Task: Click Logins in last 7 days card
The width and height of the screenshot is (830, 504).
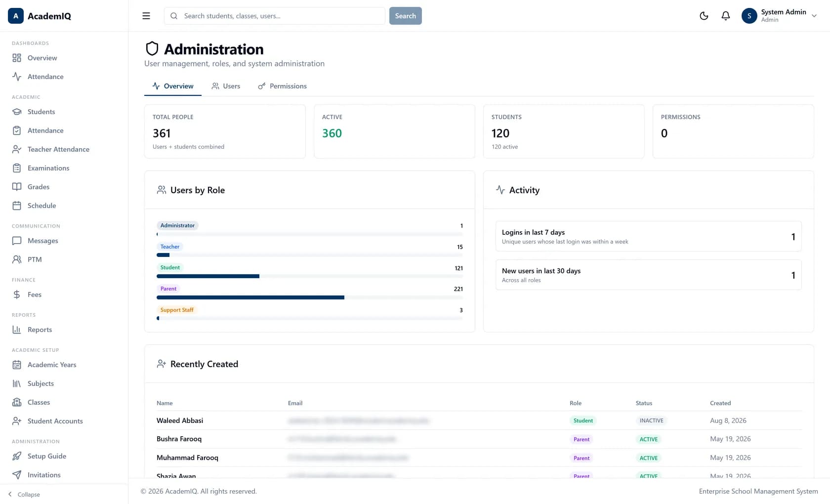Action: 648,237
